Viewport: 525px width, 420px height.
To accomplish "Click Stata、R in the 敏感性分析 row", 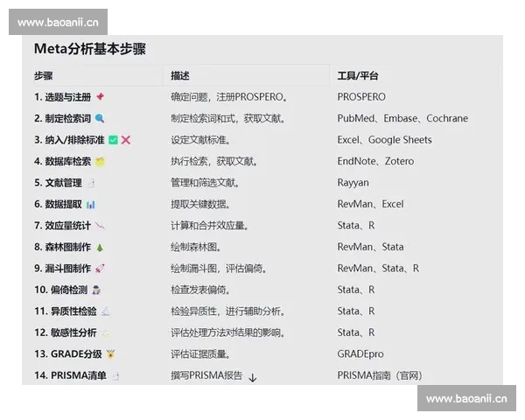I will click(356, 332).
